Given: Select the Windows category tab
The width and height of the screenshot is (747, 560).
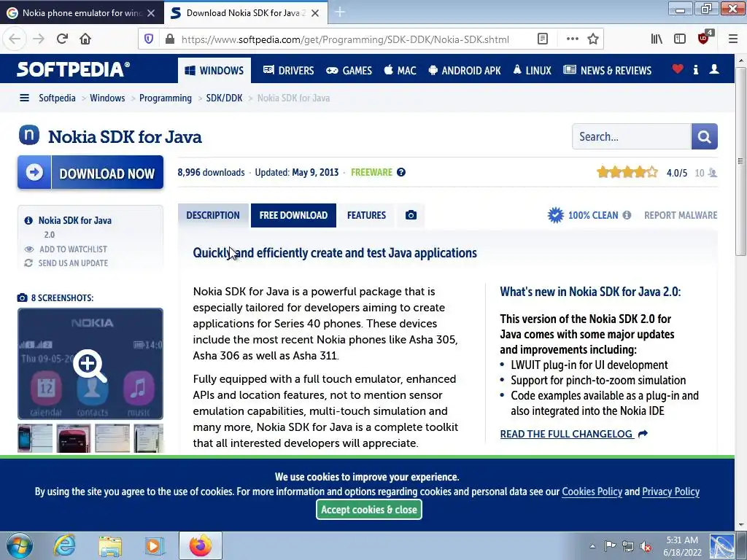Looking at the screenshot, I should [214, 71].
